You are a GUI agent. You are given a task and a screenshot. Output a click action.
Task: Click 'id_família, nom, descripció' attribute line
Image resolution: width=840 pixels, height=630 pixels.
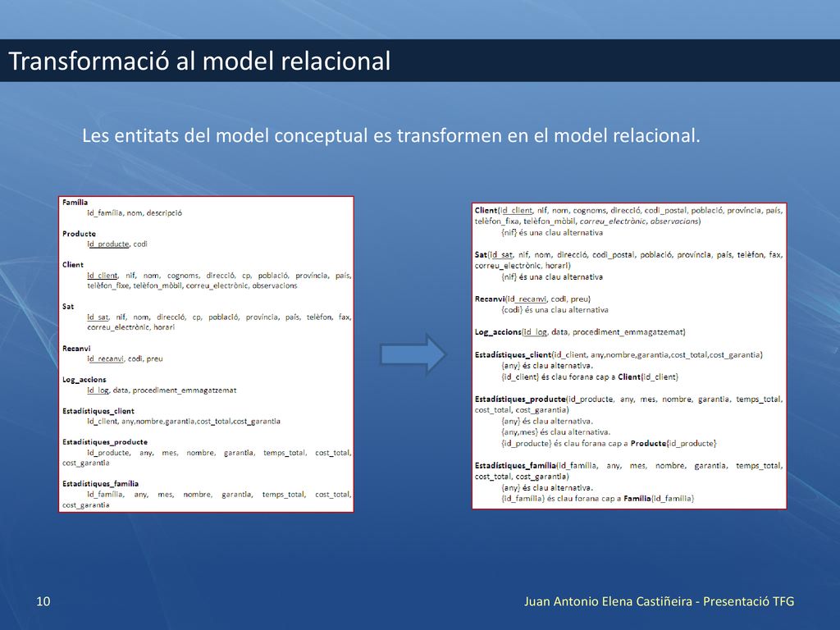pos(135,212)
